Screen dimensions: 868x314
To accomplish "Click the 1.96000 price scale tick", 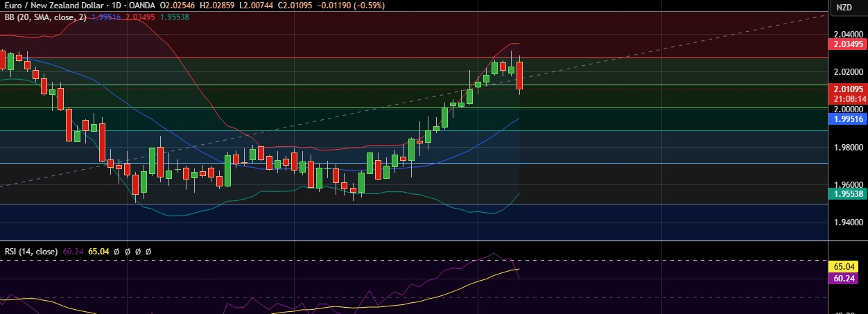I will (848, 184).
